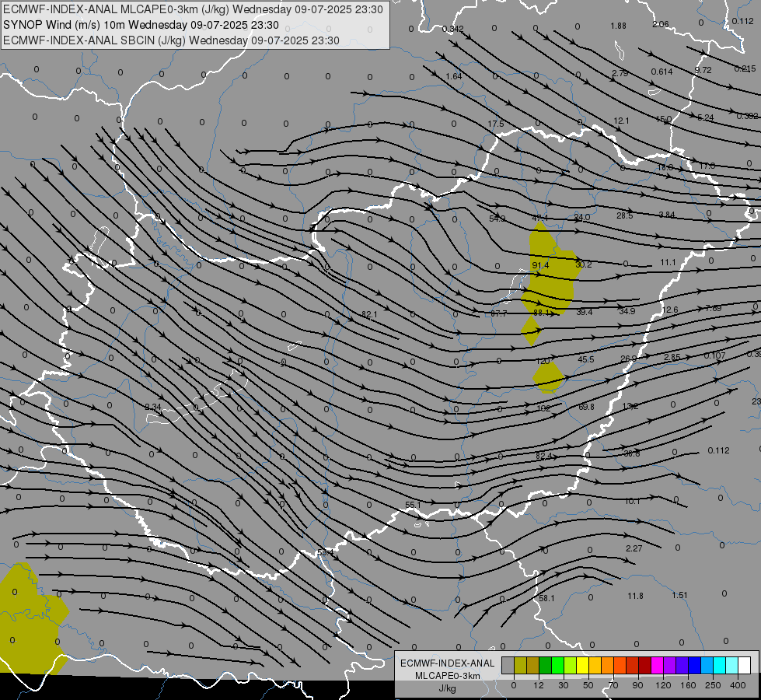Click the legend scale label 250
Viewport: 761px width, 700px height.
click(x=713, y=685)
